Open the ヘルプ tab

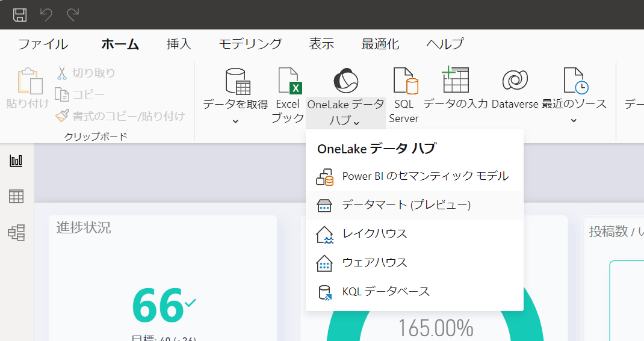445,44
